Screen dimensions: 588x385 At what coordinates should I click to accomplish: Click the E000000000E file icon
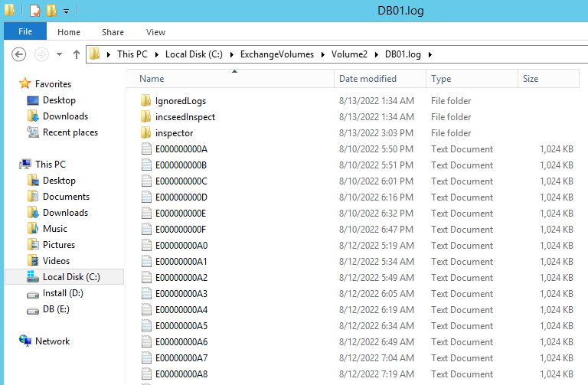146,214
